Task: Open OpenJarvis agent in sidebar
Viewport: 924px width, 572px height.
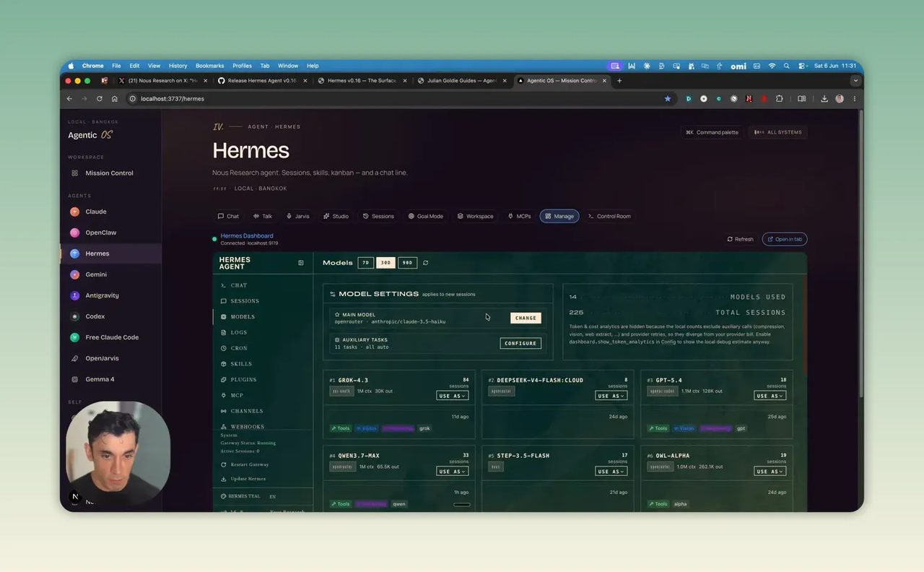Action: (102, 358)
